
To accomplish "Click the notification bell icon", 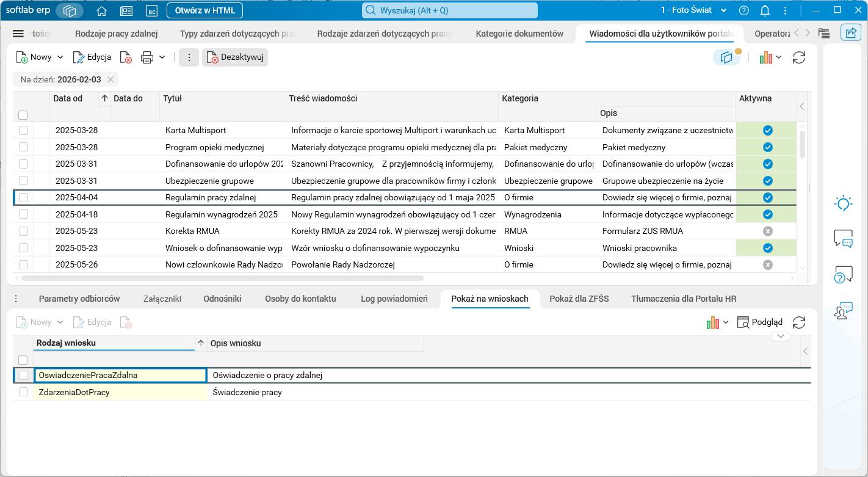I will click(x=765, y=10).
